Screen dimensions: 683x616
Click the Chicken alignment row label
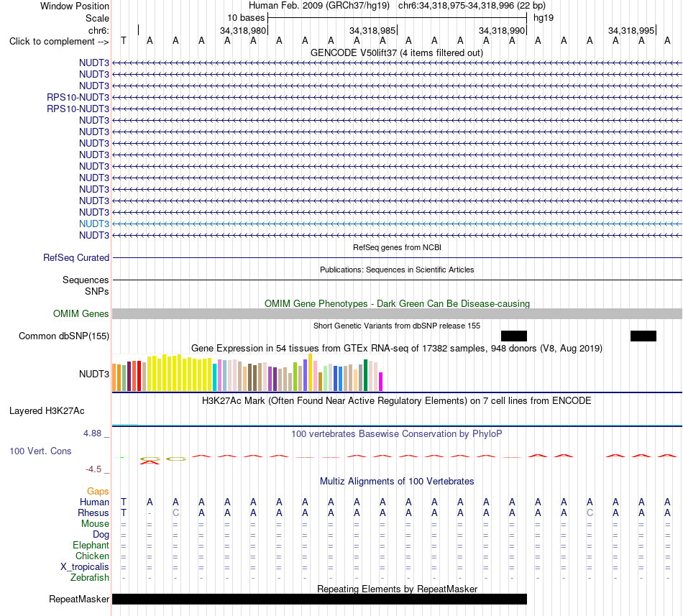(x=92, y=556)
